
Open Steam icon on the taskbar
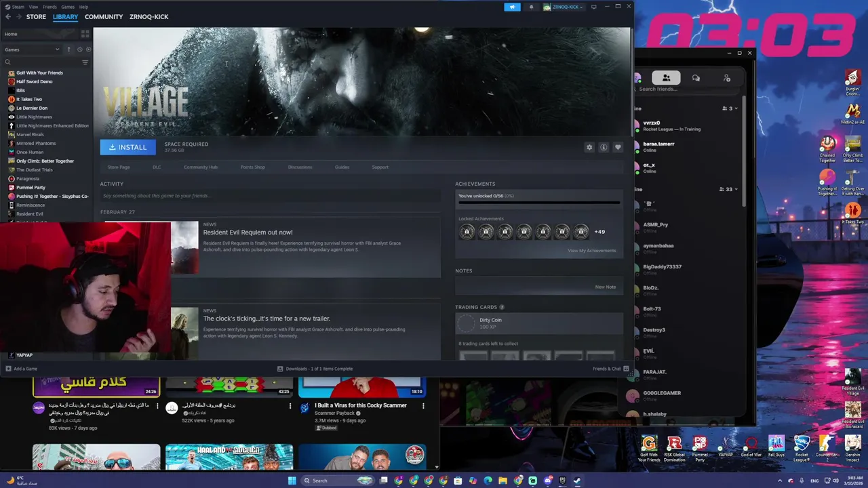pos(577,481)
